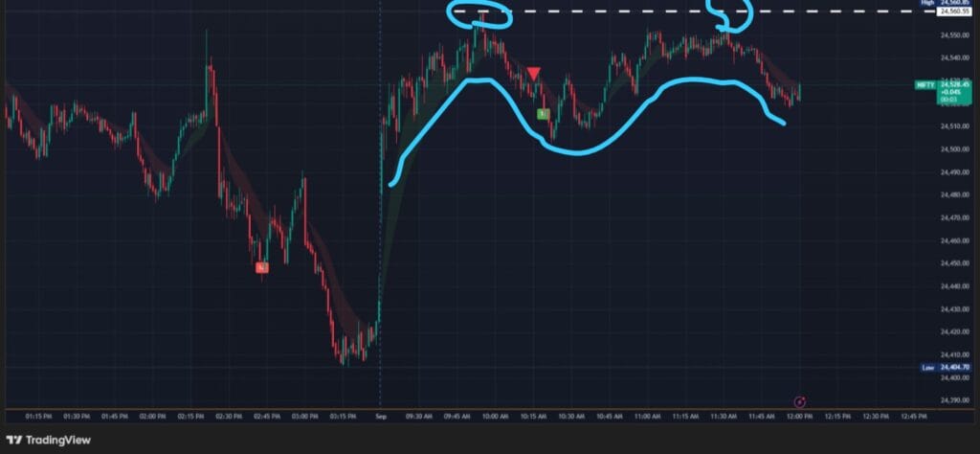Screen dimensions: 980x454
Task: Click 12:00 PM on the time axis
Action: 799,417
